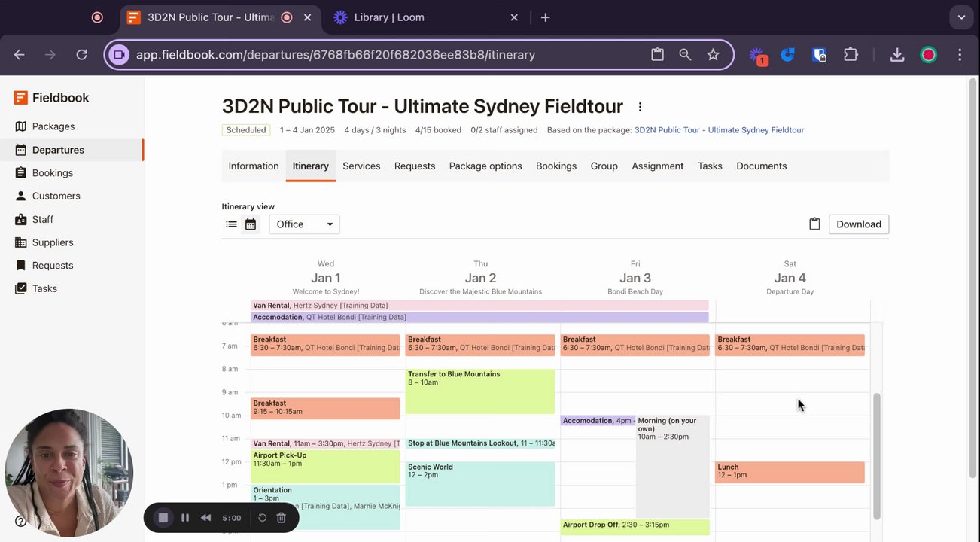The height and width of the screenshot is (542, 980).
Task: Open browser downloads
Action: (896, 55)
